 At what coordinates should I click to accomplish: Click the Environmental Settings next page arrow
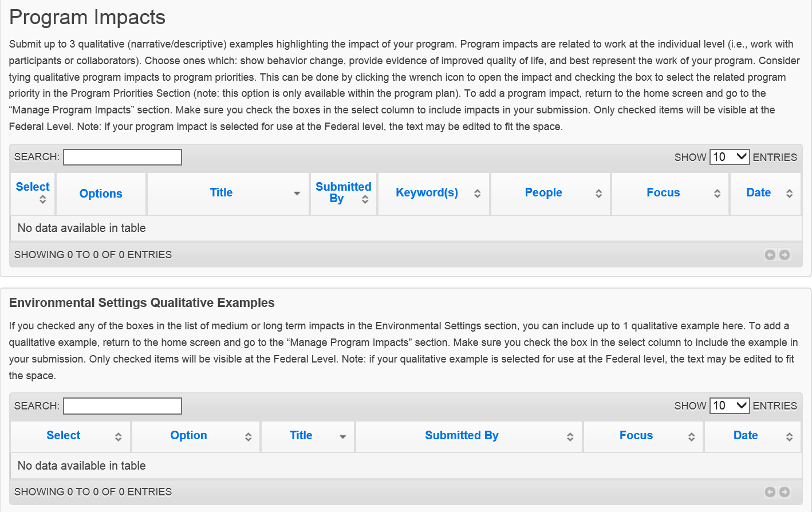(785, 492)
